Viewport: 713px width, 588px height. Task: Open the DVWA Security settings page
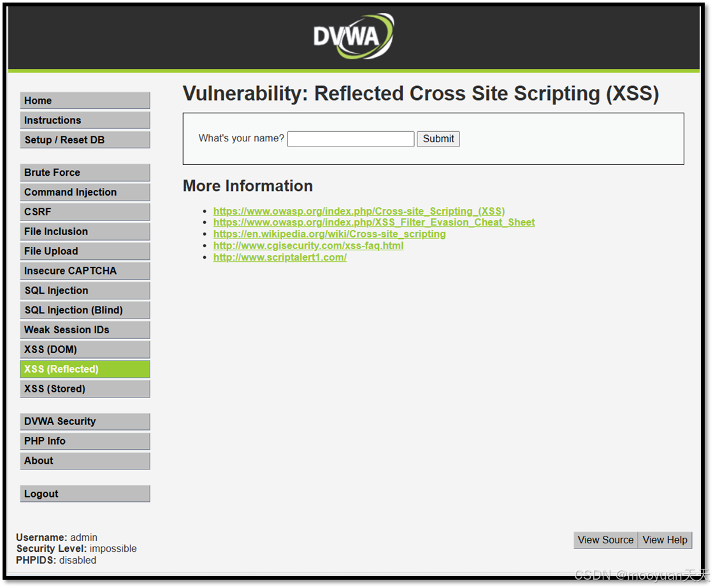coord(85,421)
